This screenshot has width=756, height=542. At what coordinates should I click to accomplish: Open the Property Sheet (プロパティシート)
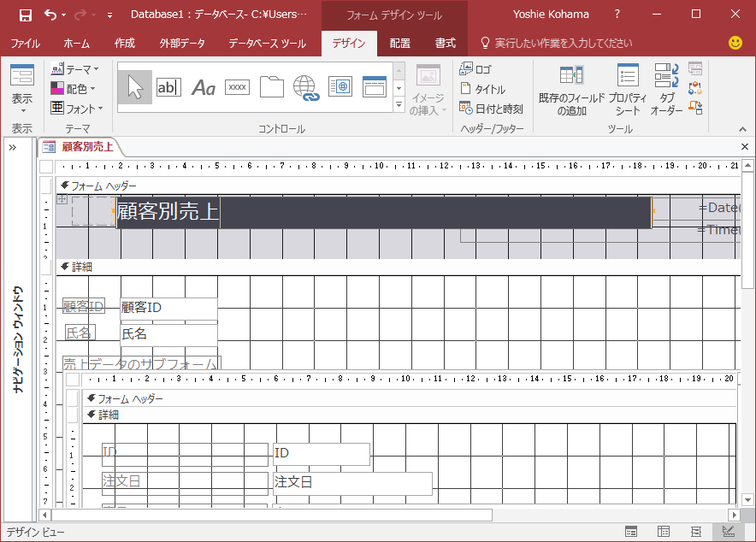628,88
